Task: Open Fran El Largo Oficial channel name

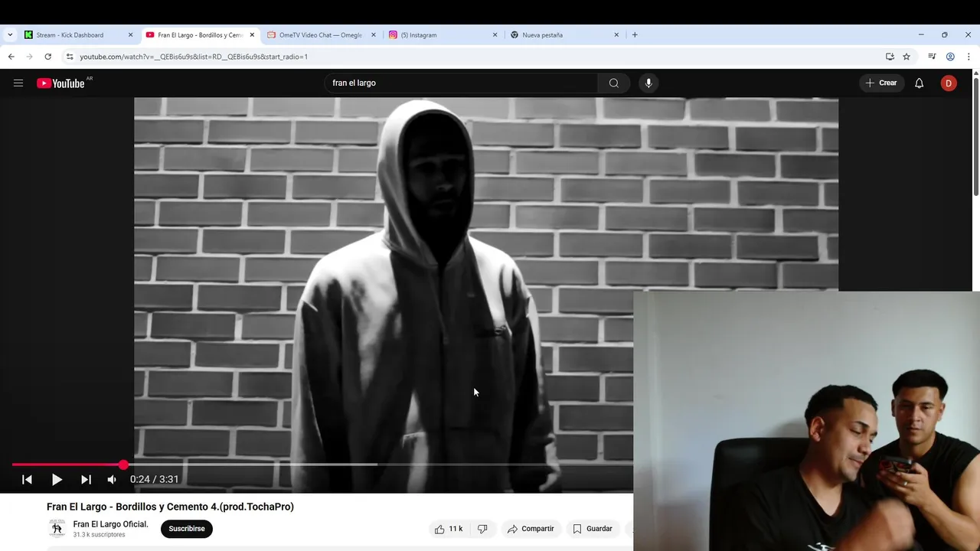Action: click(x=111, y=524)
